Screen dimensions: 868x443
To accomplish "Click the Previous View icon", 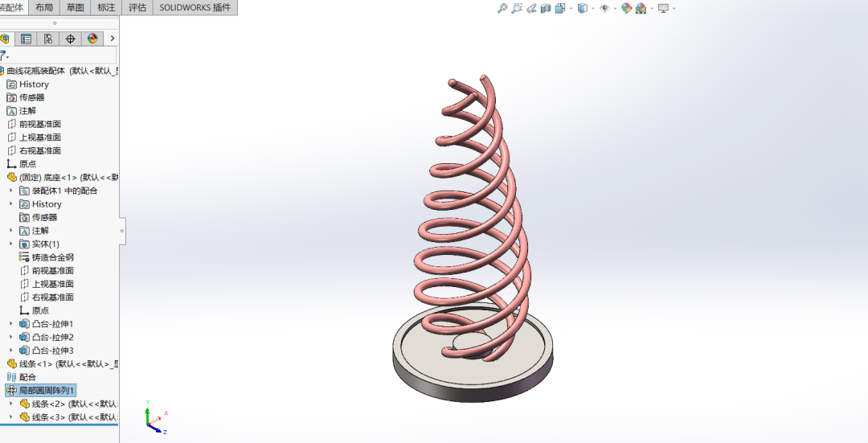I will pos(531,8).
